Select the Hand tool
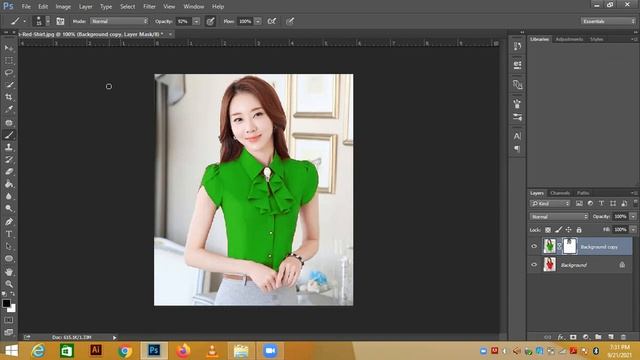Viewport: 640px width, 360px height. click(x=9, y=272)
